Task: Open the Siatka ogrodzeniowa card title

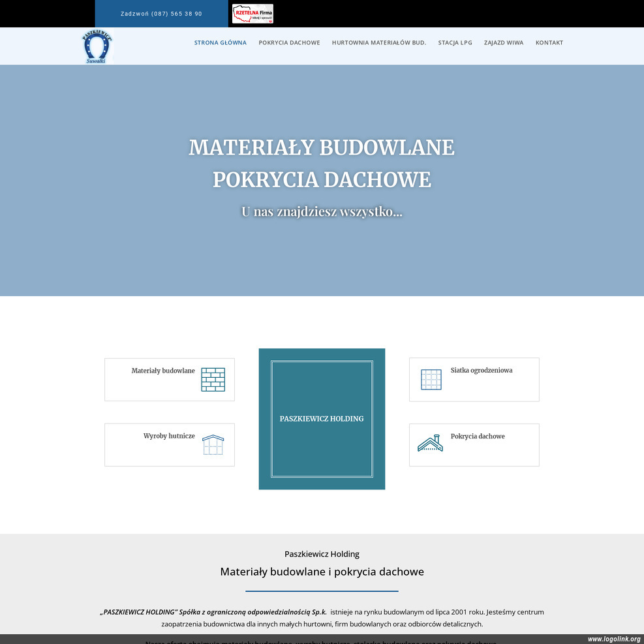Action: click(x=482, y=370)
